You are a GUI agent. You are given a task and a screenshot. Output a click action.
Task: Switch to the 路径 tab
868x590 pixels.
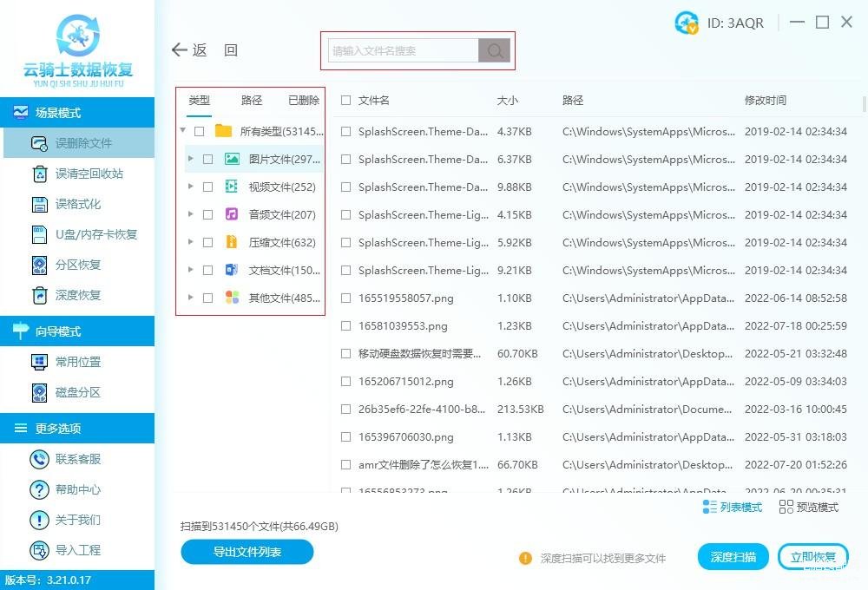click(252, 100)
